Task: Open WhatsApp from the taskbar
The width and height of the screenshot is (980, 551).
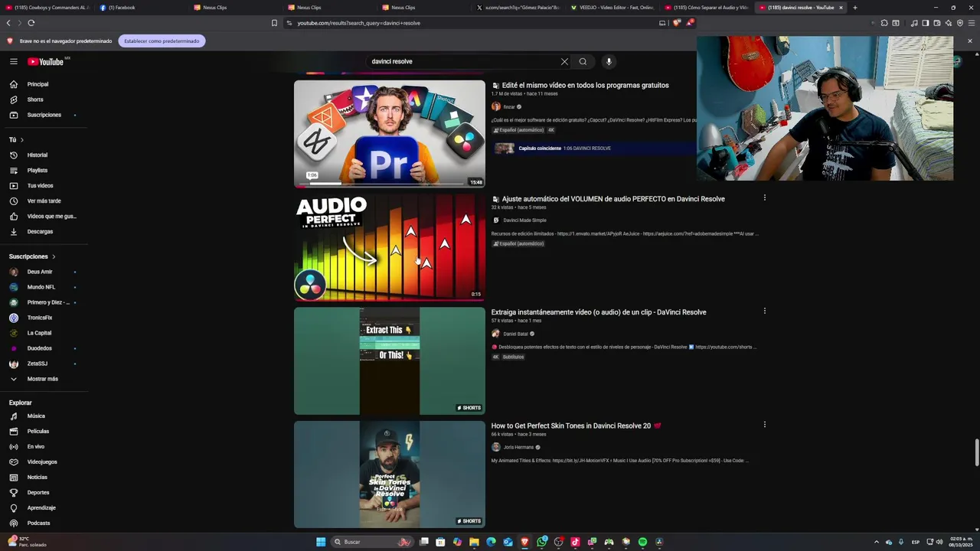Action: tap(542, 542)
